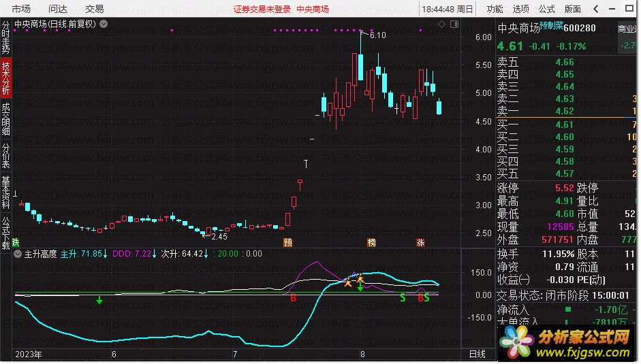The image size is (641, 364).
Task: Click the 净流入 value -1.70亿
Action: tap(611, 310)
